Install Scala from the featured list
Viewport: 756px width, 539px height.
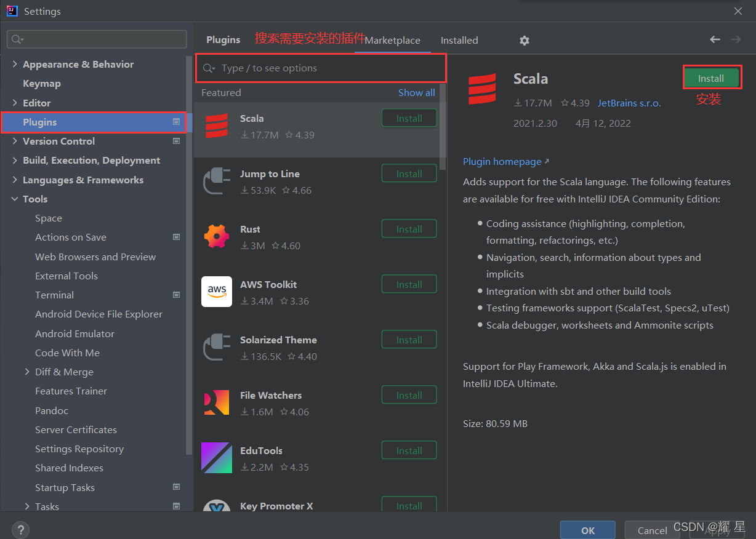pos(409,118)
